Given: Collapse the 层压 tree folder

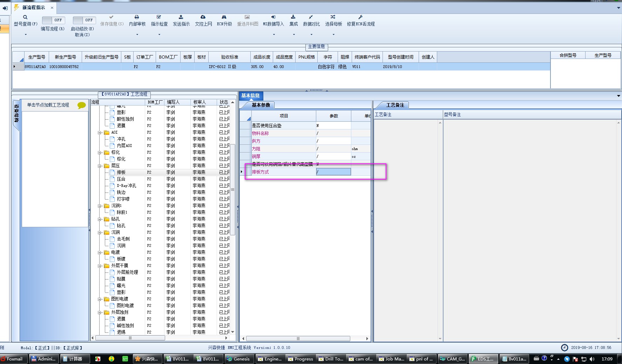Looking at the screenshot, I should pos(100,166).
